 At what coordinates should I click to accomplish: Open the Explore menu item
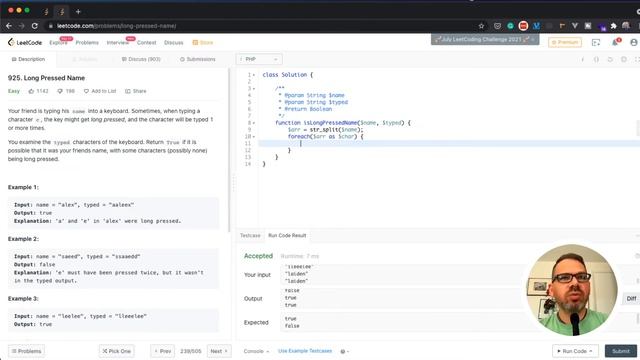pos(58,42)
